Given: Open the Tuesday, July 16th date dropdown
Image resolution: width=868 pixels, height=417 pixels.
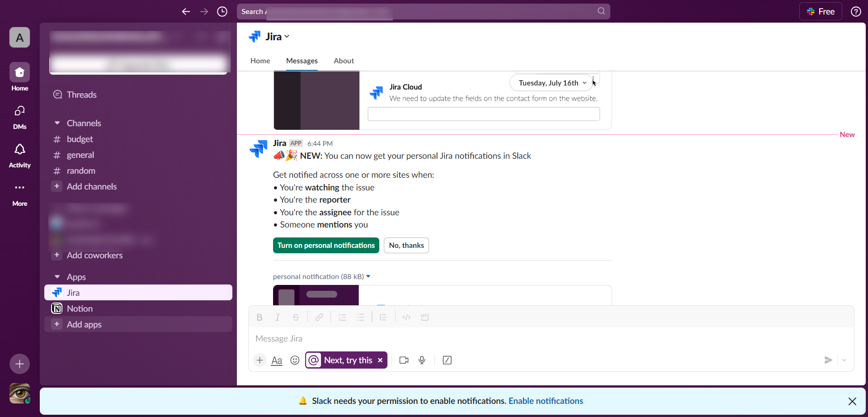Looking at the screenshot, I should point(552,83).
